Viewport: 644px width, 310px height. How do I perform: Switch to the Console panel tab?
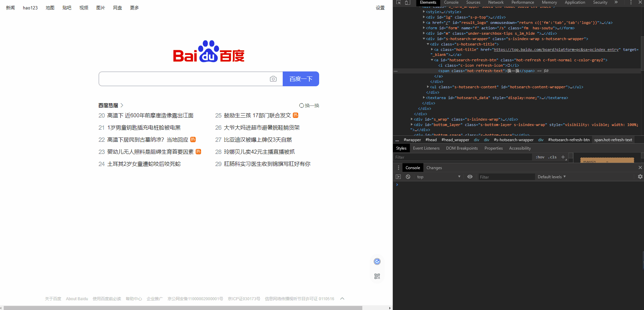tap(451, 2)
